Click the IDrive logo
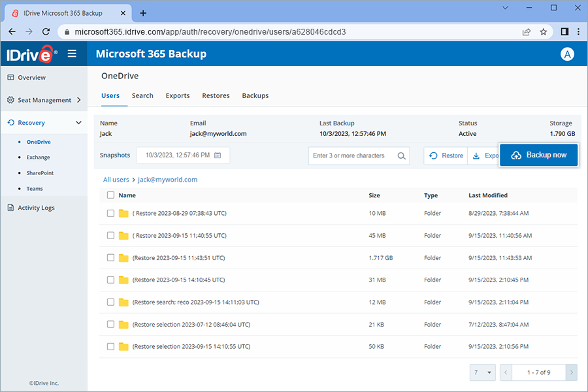Screen dimensions: 588x392 tap(31, 54)
